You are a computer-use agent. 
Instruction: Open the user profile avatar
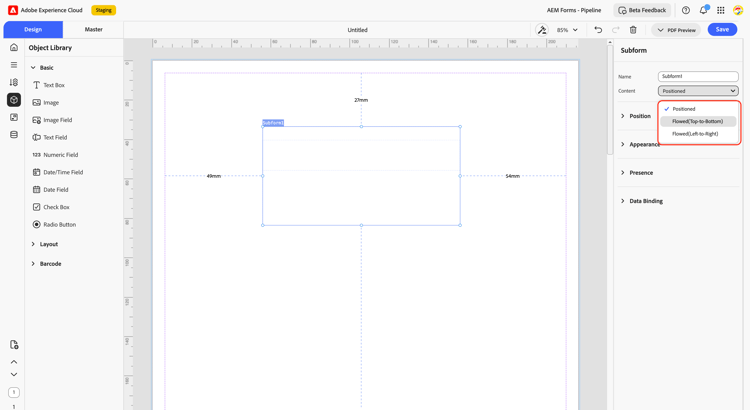738,10
